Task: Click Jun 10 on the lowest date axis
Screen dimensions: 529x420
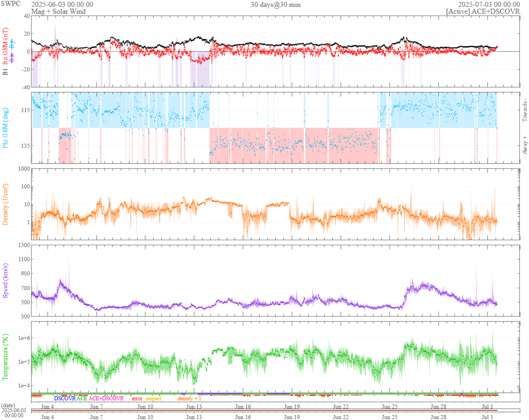Action: (x=145, y=417)
